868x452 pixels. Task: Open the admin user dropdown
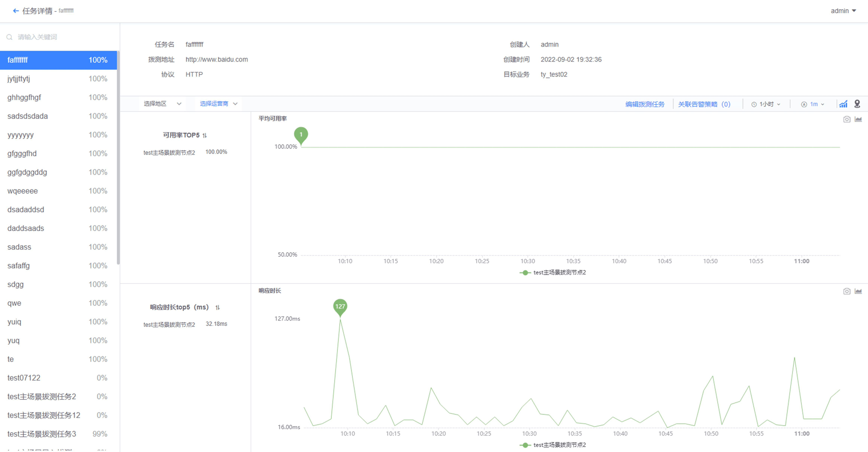click(x=843, y=11)
